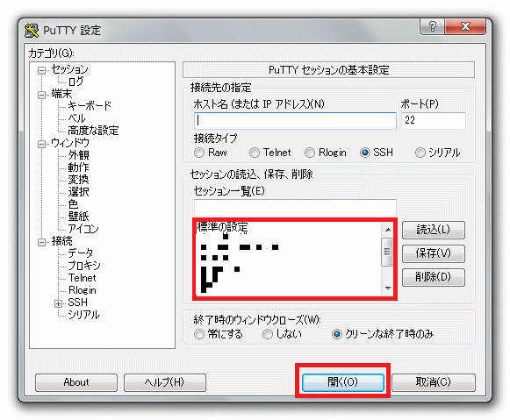Expand the SSH tree node
This screenshot has width=510, height=420.
[58, 303]
